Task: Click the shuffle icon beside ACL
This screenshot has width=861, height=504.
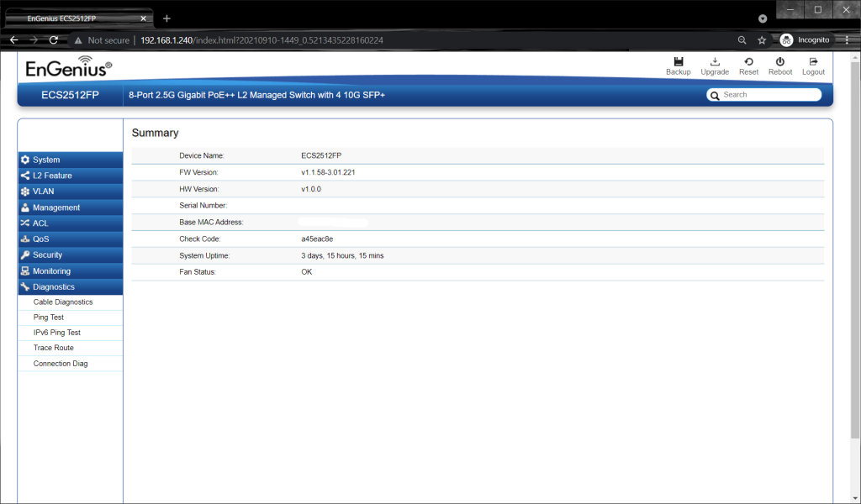Action: (25, 223)
